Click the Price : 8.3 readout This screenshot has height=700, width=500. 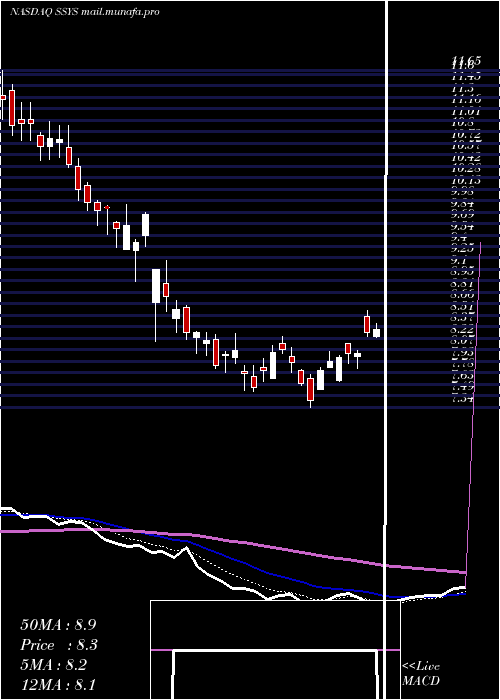pos(59,645)
